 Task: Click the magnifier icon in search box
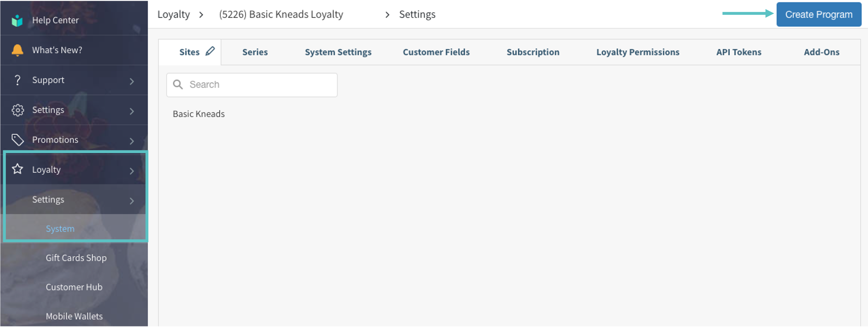(x=178, y=84)
